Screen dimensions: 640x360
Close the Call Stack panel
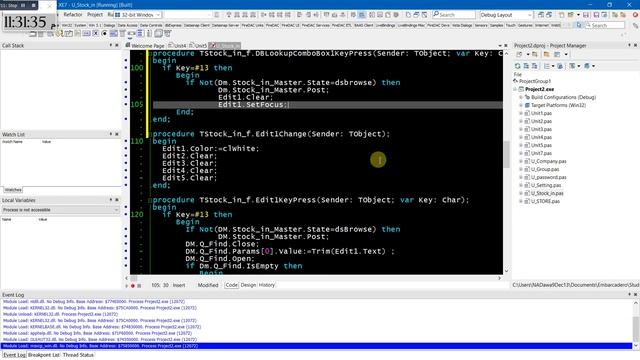click(x=117, y=45)
